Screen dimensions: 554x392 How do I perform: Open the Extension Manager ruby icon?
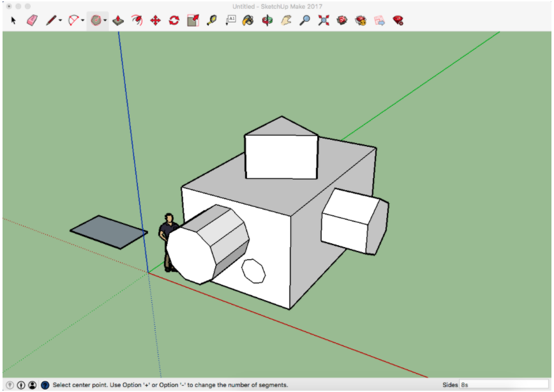398,20
